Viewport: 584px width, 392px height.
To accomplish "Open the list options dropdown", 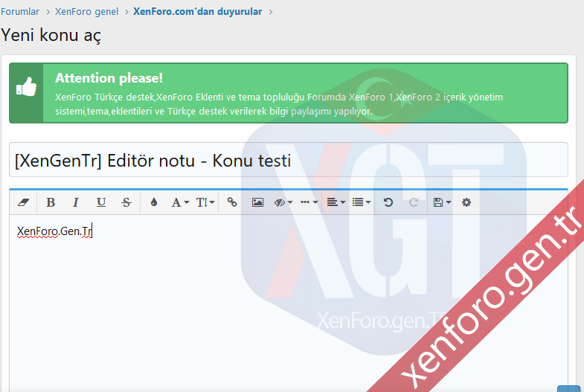I will (362, 202).
